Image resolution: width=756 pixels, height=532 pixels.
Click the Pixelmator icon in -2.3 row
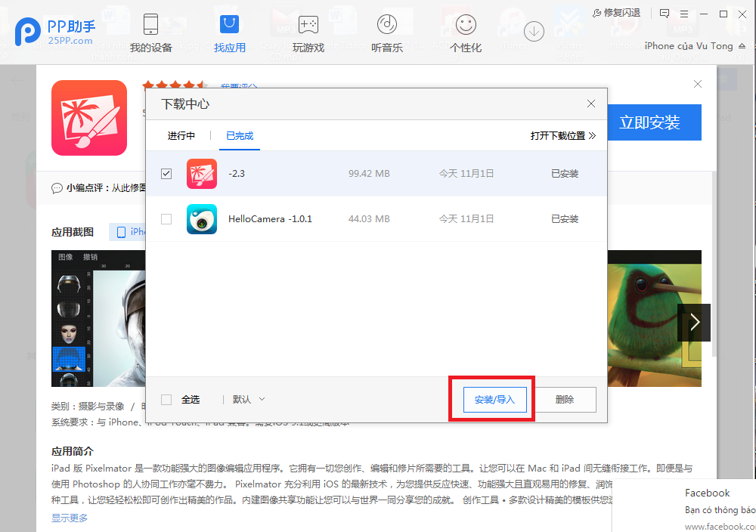[x=202, y=174]
